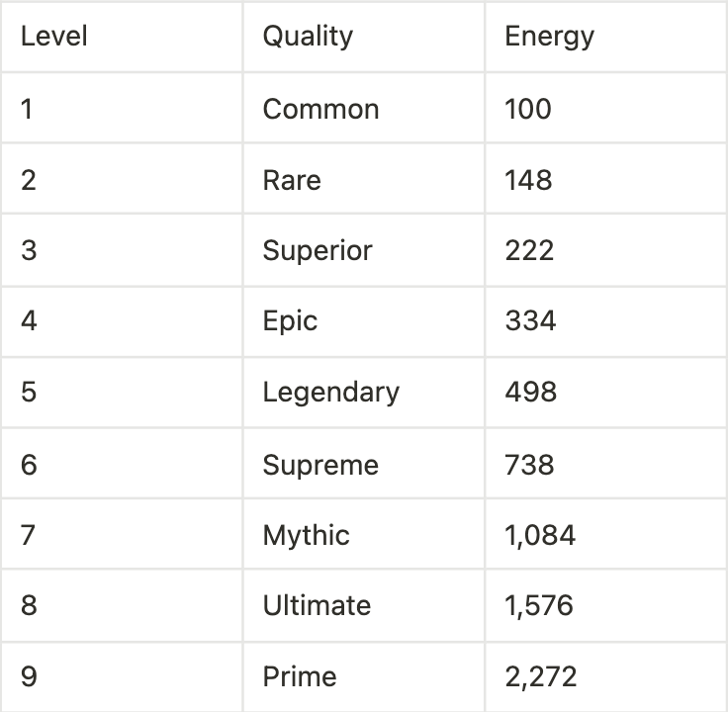
Task: Click the Energy column header
Action: pyautogui.click(x=549, y=37)
